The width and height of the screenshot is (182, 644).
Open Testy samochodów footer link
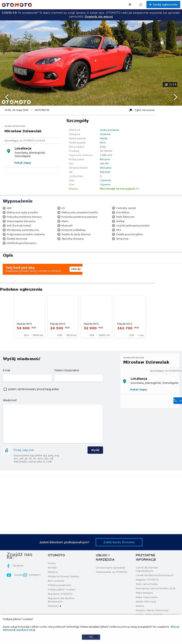pyautogui.click(x=147, y=584)
